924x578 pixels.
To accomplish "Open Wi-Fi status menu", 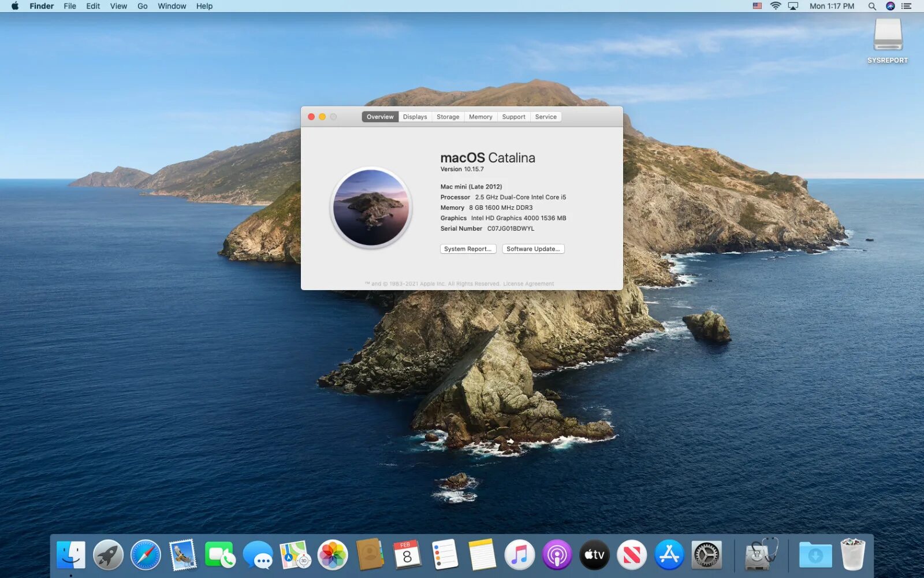I will (x=776, y=6).
